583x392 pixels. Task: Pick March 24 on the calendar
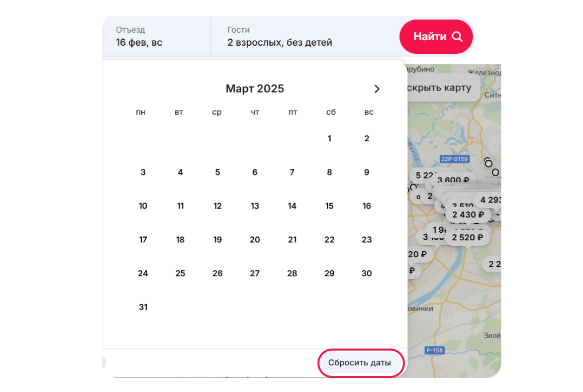[x=143, y=273]
